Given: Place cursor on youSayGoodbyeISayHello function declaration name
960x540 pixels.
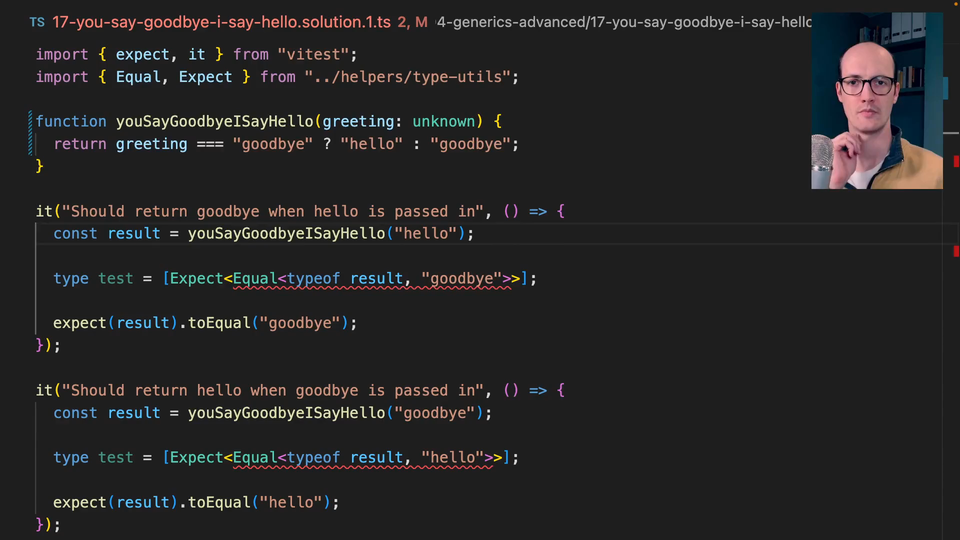Looking at the screenshot, I should pyautogui.click(x=214, y=121).
